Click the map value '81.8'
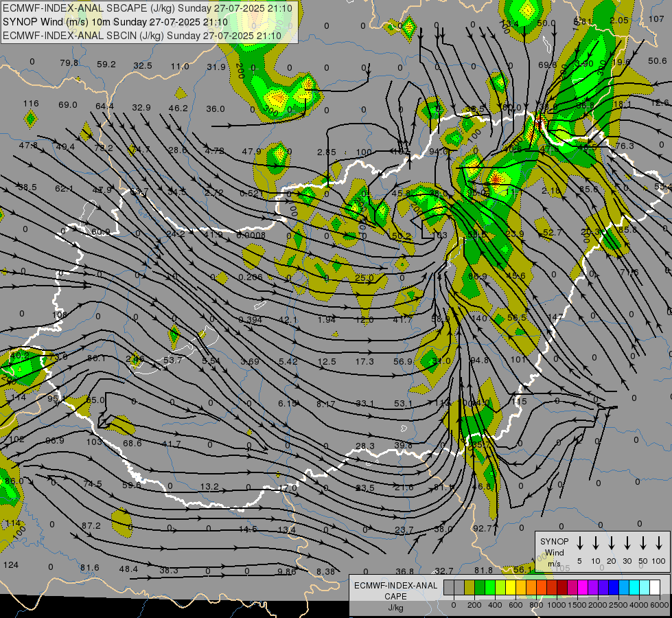Viewport: 672px width, 618px height. point(483,571)
